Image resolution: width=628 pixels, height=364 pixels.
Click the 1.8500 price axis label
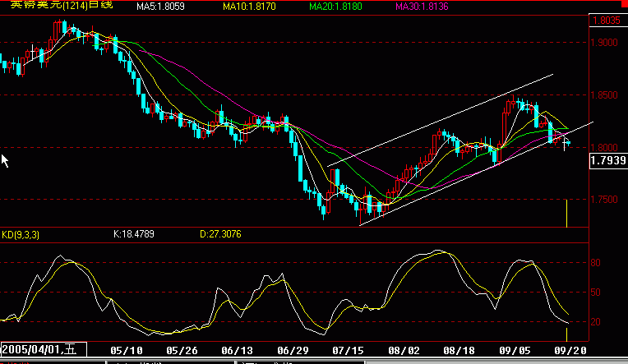[604, 95]
